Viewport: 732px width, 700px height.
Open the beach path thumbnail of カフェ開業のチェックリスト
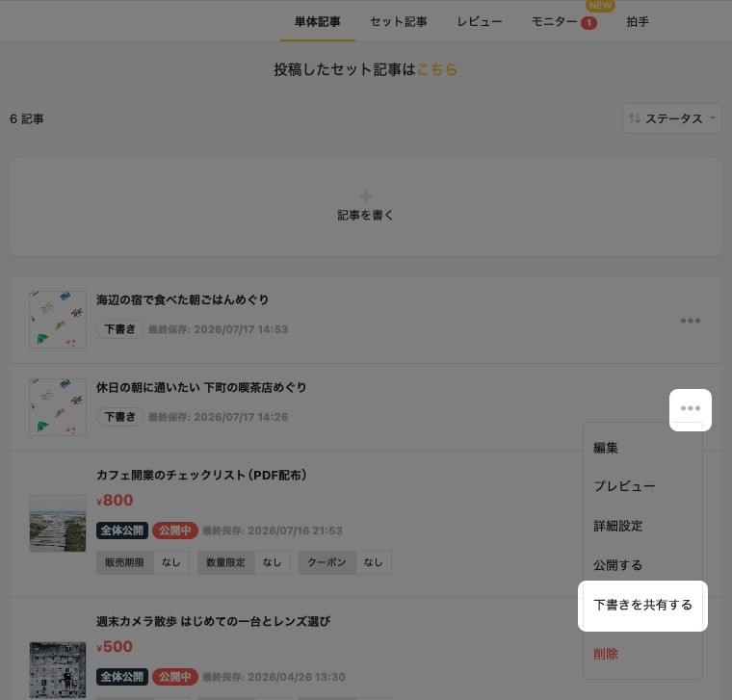pos(58,524)
